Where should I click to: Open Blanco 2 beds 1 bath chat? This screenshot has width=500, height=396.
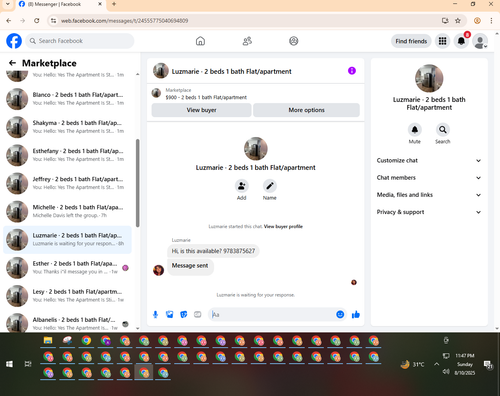pyautogui.click(x=67, y=99)
